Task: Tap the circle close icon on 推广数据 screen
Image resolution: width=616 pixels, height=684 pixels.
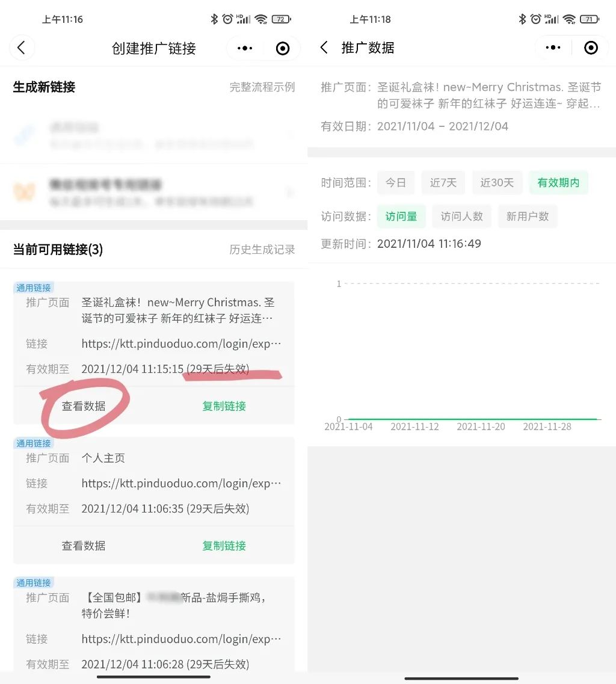Action: (591, 48)
